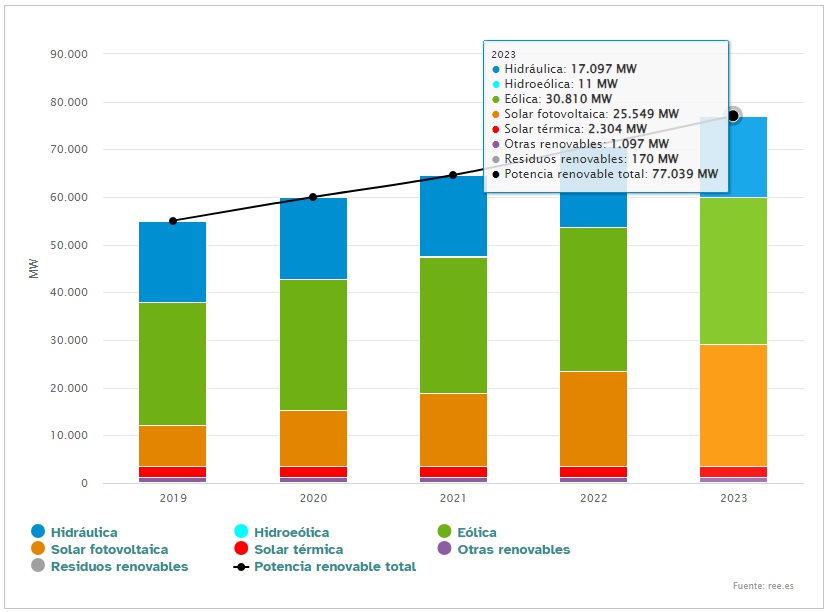The height and width of the screenshot is (612, 831).
Task: Toggle the Solar térmica legend series
Action: pos(288,549)
